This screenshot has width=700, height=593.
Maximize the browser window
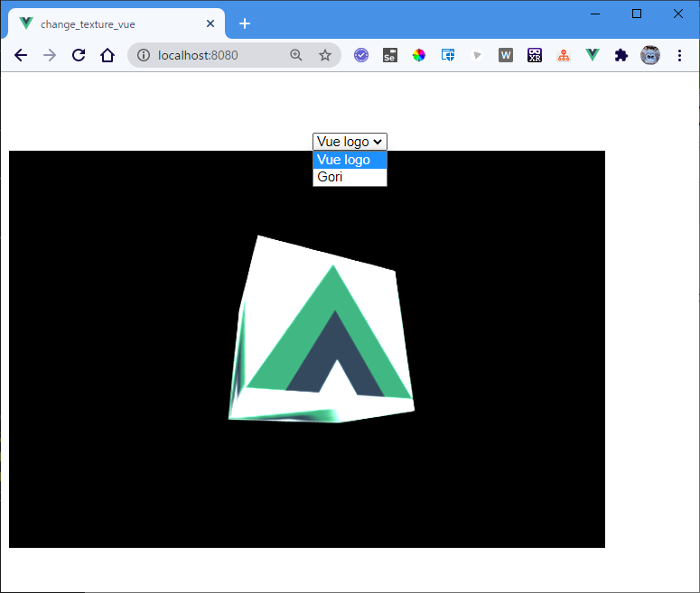(x=637, y=14)
